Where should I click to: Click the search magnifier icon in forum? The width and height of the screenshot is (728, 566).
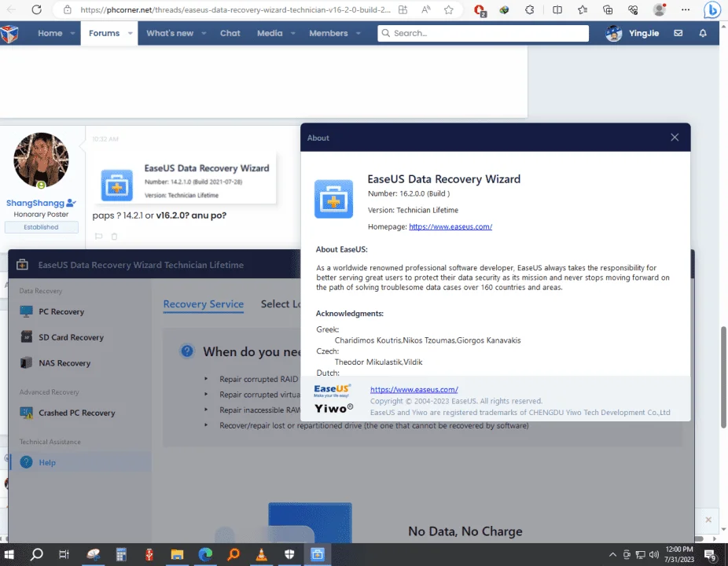[386, 33]
